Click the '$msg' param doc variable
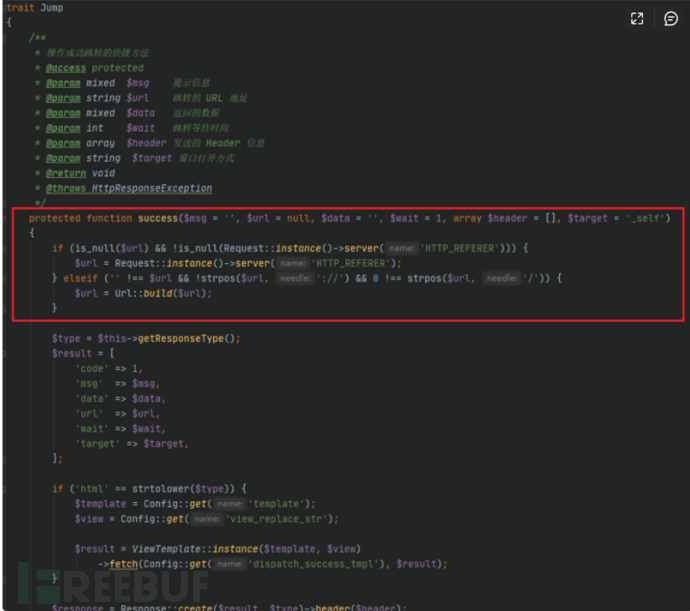The width and height of the screenshot is (690, 611). (x=138, y=83)
